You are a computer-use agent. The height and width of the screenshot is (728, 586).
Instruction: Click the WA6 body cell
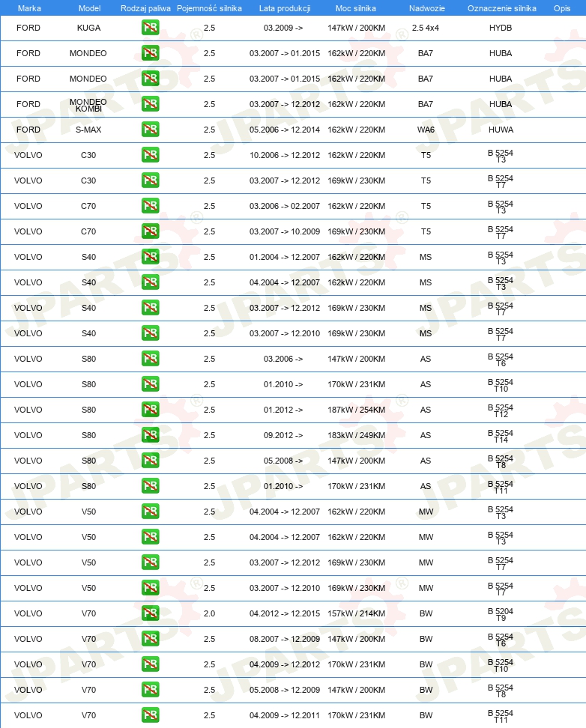tap(426, 130)
